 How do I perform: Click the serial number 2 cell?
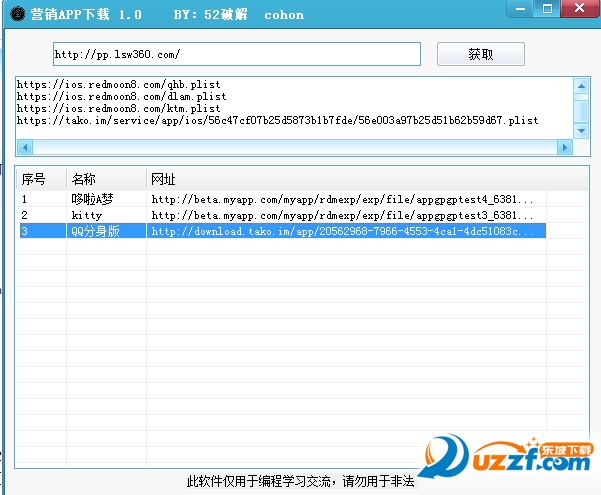coord(41,215)
